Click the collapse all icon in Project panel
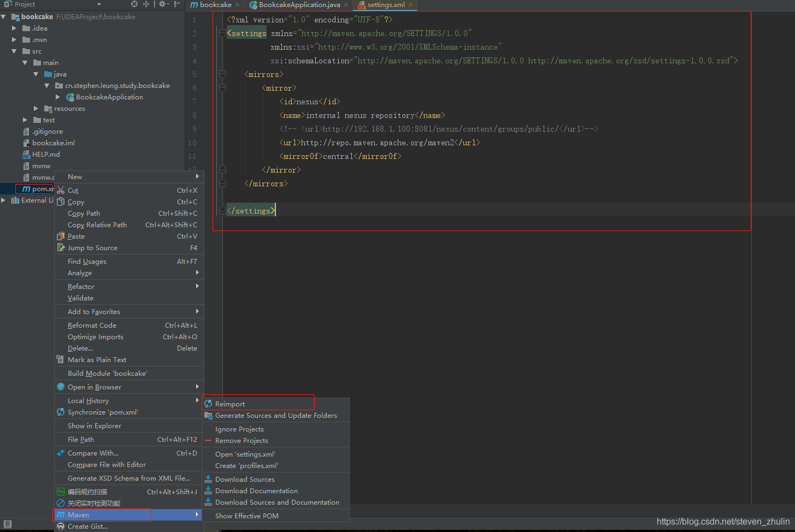The image size is (795, 532). [x=146, y=4]
